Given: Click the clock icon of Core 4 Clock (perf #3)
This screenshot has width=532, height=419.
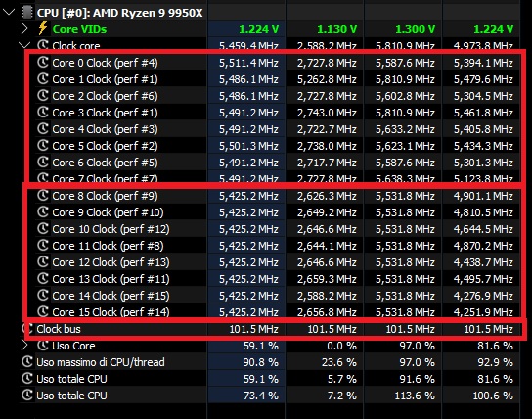Looking at the screenshot, I should pyautogui.click(x=43, y=129).
